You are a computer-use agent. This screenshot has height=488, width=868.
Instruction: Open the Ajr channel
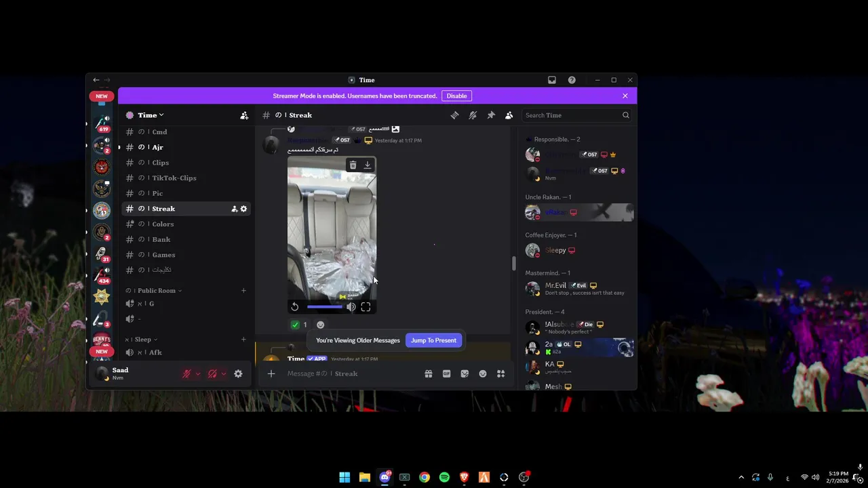(186, 147)
